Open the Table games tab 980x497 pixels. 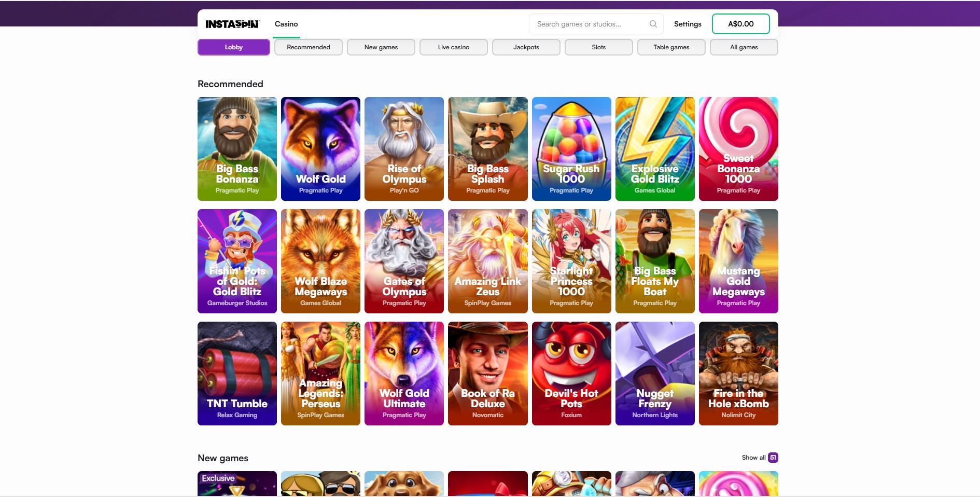click(671, 47)
